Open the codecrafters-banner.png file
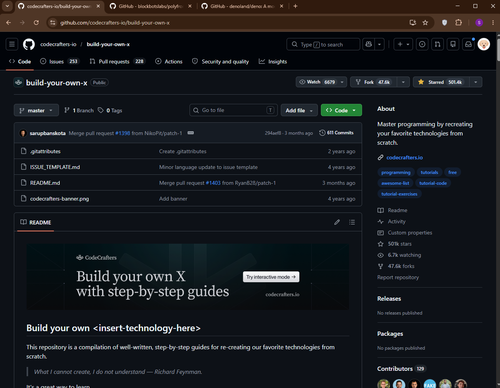Screen dimensions: 500x388 59,199
